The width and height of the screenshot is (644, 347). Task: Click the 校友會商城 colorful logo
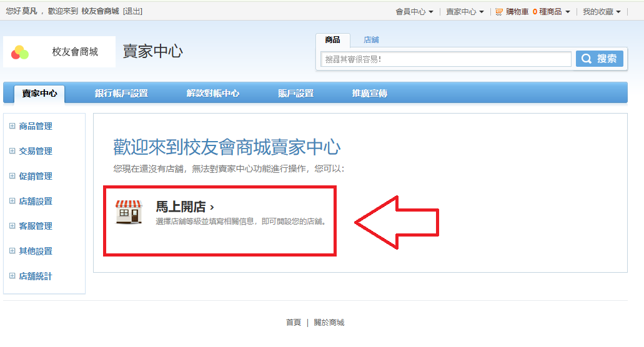tap(20, 52)
